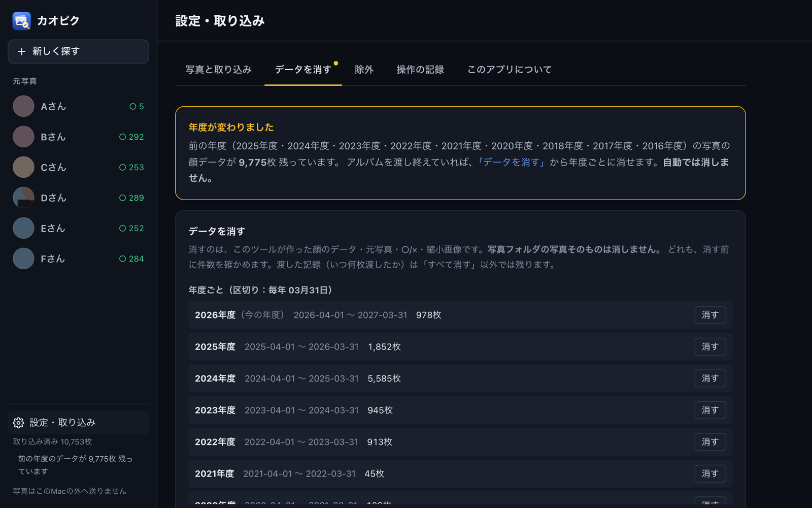Erase the 2022年度 face data

click(x=710, y=442)
